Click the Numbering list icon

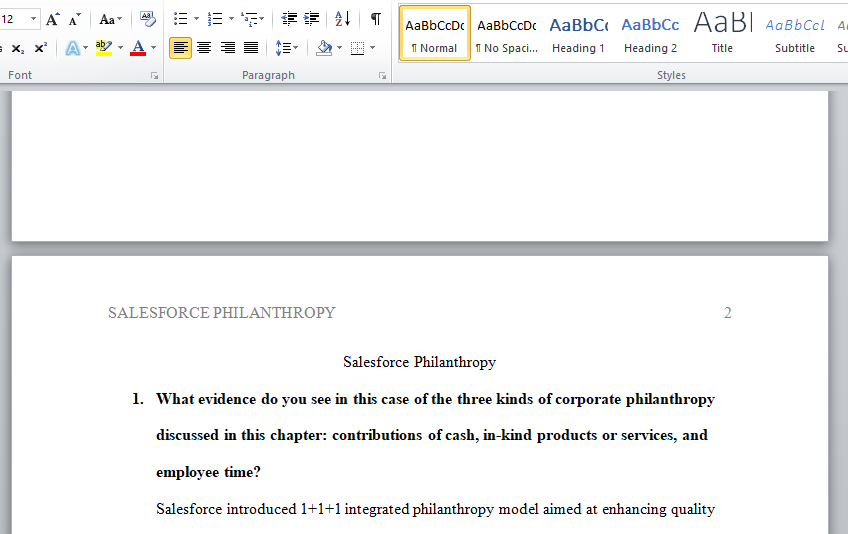tap(215, 19)
